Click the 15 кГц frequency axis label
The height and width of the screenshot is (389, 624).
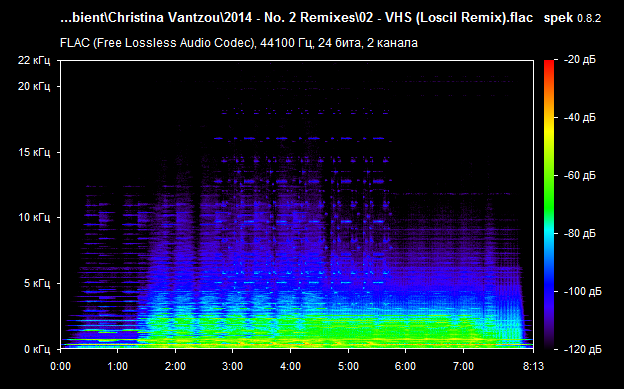click(34, 152)
